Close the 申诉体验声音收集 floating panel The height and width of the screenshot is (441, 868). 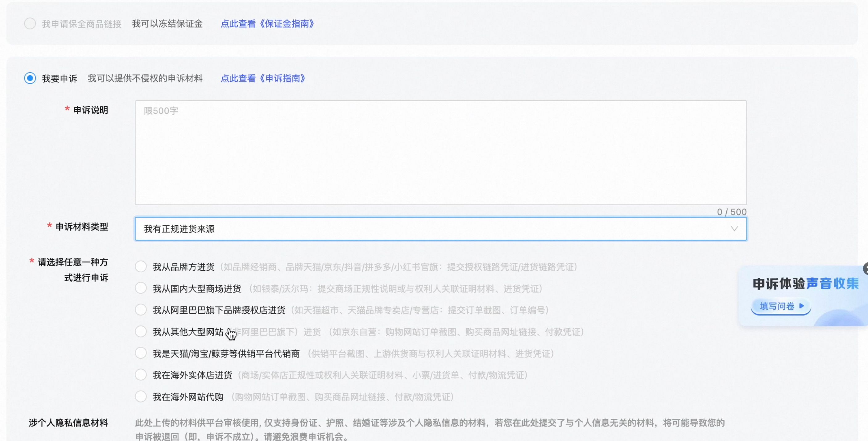(866, 269)
